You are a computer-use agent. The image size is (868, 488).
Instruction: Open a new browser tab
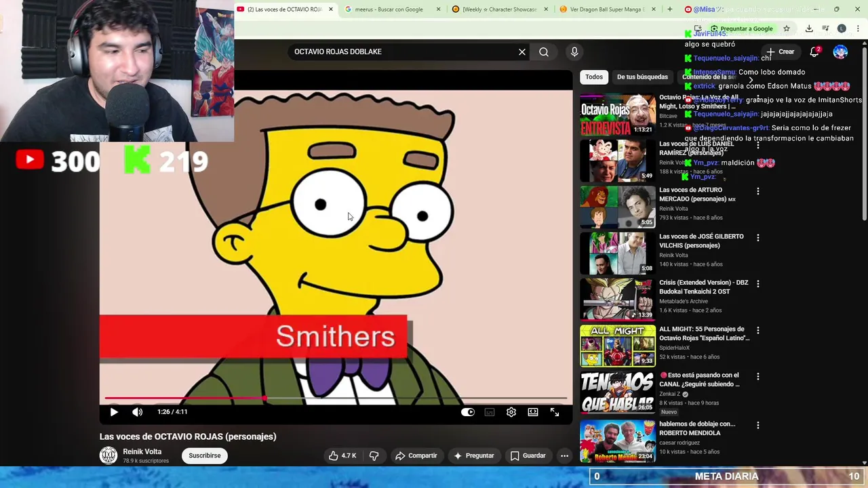(x=670, y=9)
